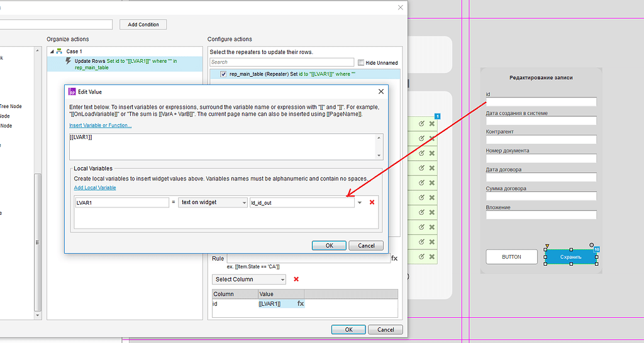644x343 pixels.
Task: Close the Case Editor window
Action: tap(401, 8)
